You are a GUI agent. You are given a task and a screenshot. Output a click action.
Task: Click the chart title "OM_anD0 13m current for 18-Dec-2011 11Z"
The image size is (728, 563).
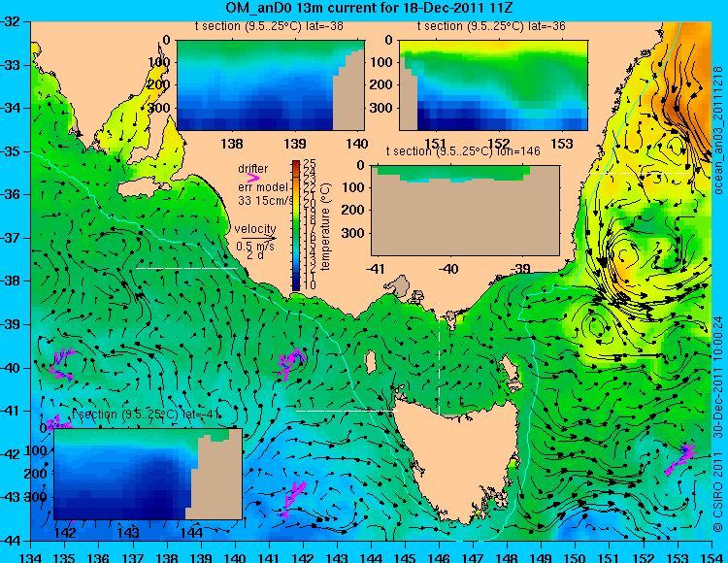[369, 8]
